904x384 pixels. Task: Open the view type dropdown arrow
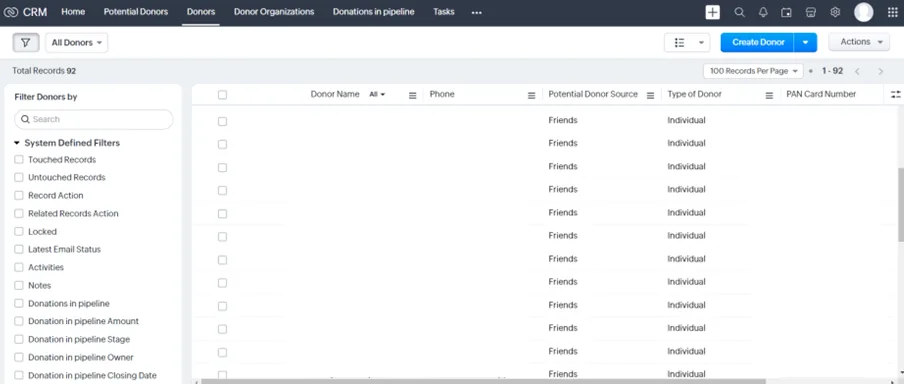701,43
